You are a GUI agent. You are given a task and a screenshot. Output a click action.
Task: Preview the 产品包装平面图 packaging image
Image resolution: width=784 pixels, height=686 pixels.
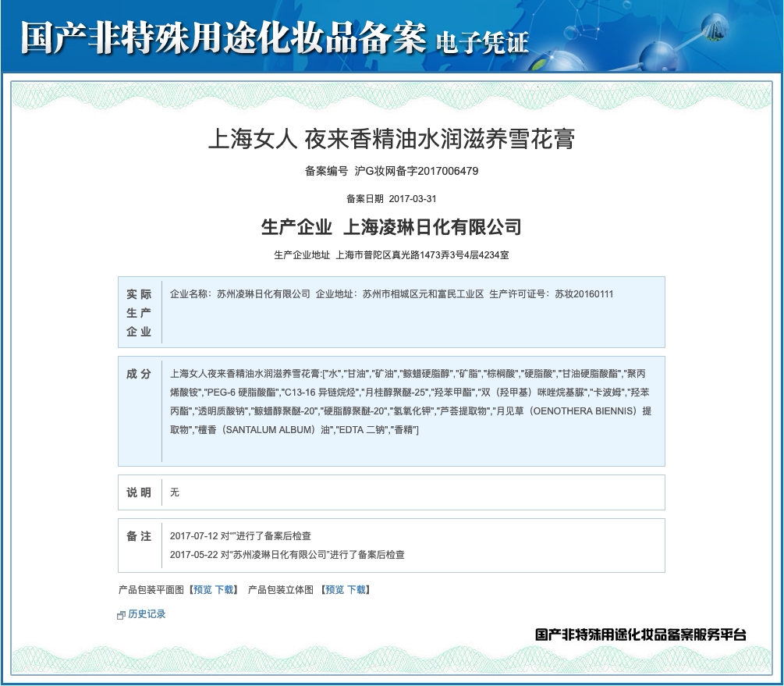pos(203,589)
